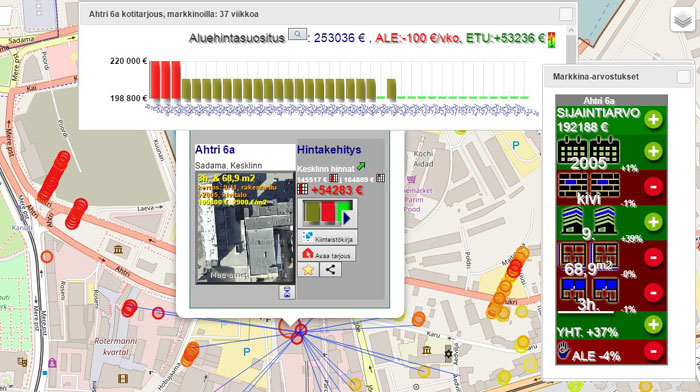Click the star favorite icon
700x392 pixels.
tap(308, 269)
